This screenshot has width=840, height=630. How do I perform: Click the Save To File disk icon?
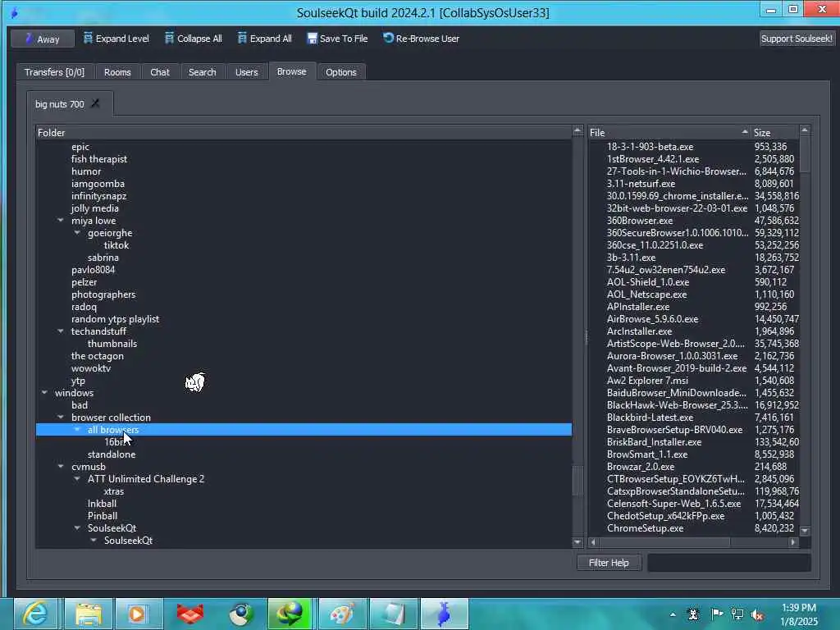(312, 39)
